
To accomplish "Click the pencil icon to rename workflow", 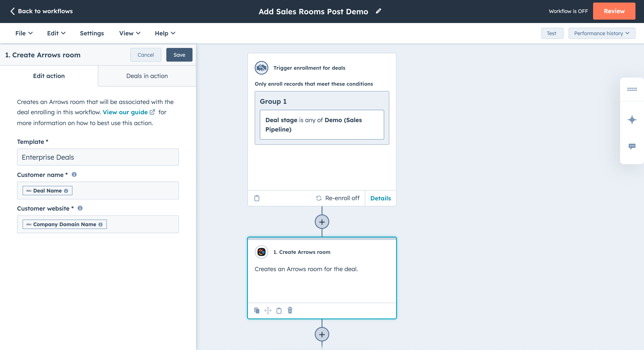I will tap(378, 11).
